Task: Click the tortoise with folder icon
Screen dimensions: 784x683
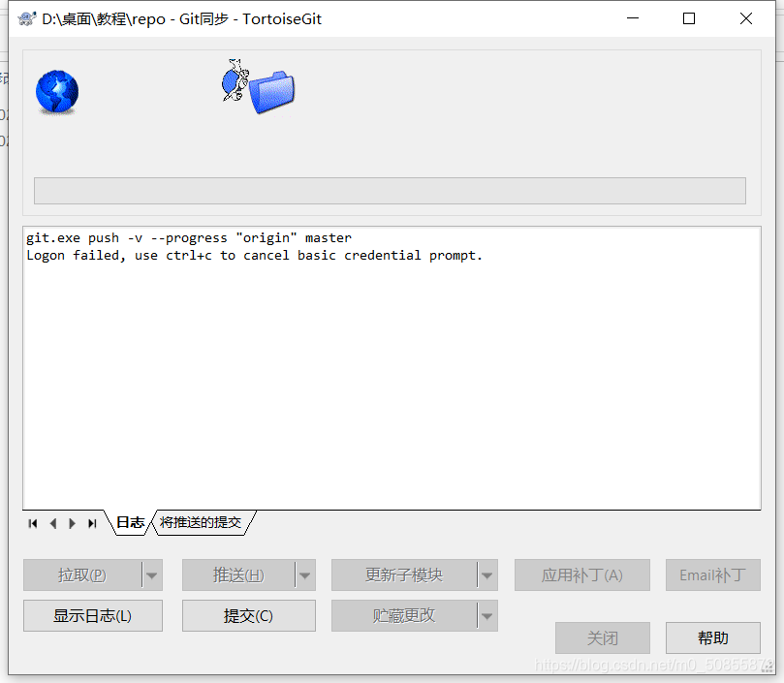Action: click(x=259, y=87)
